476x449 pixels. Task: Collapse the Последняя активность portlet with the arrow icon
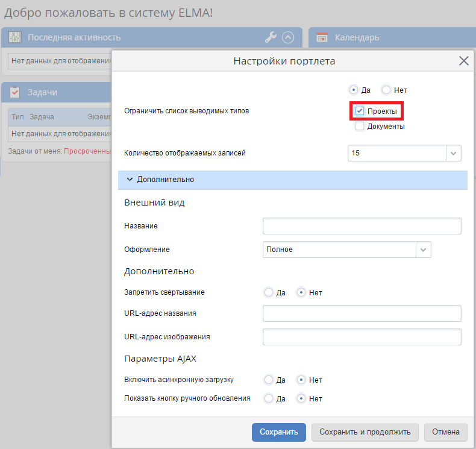click(288, 37)
